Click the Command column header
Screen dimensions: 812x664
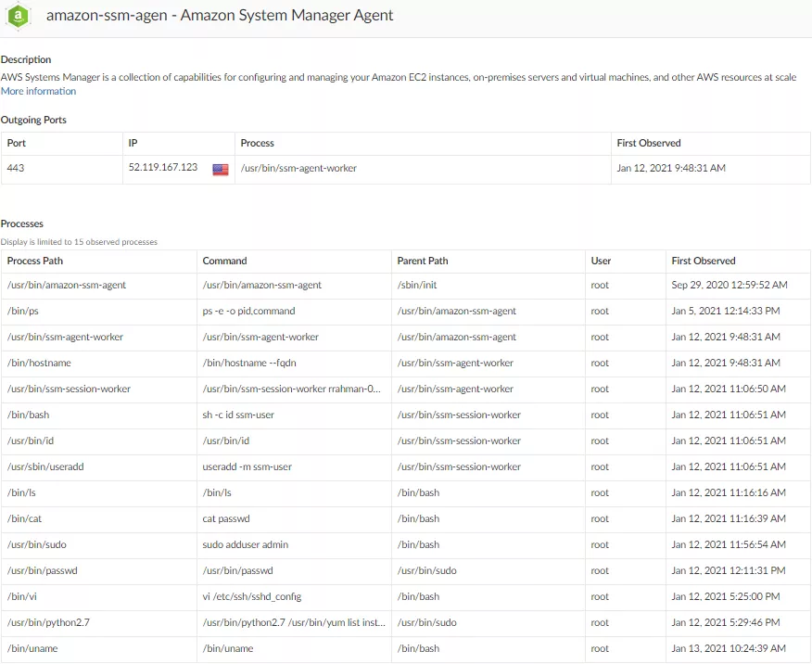coord(224,261)
